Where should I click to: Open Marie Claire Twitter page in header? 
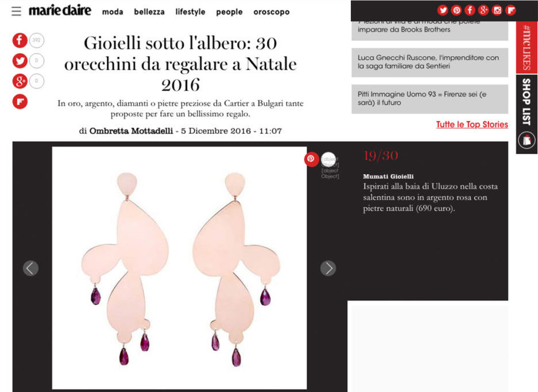[x=443, y=10]
